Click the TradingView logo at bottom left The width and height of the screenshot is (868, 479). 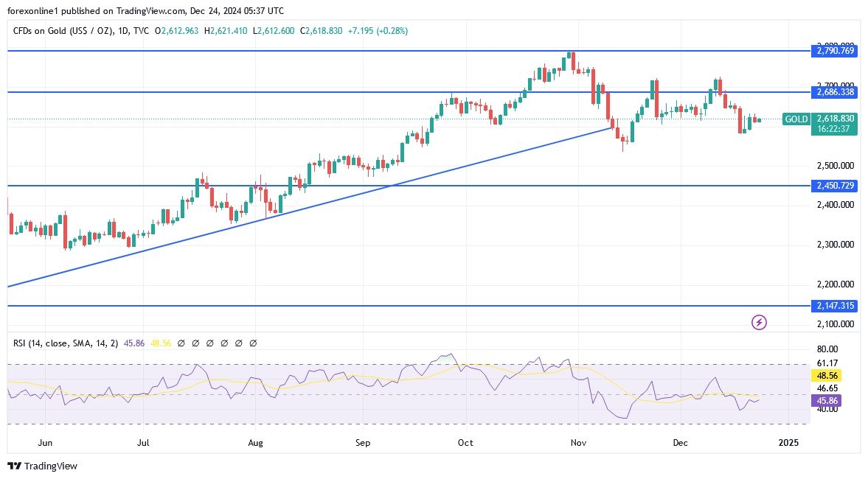(x=42, y=466)
